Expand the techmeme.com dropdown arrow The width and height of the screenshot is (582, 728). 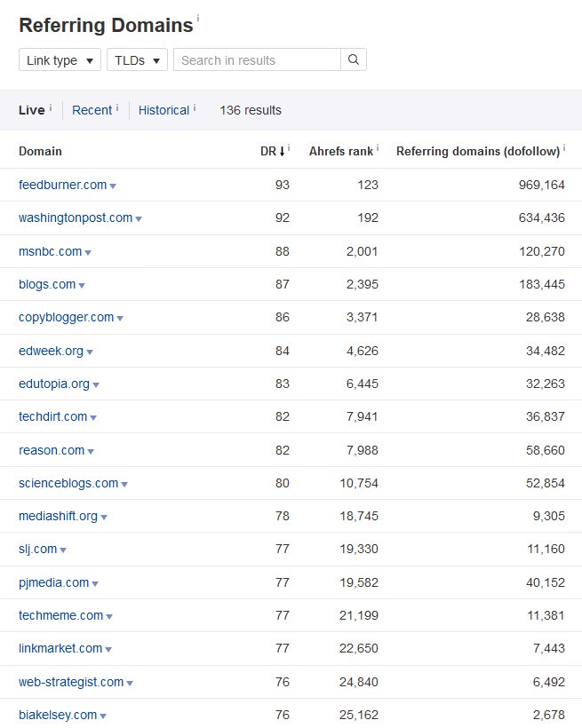109,617
